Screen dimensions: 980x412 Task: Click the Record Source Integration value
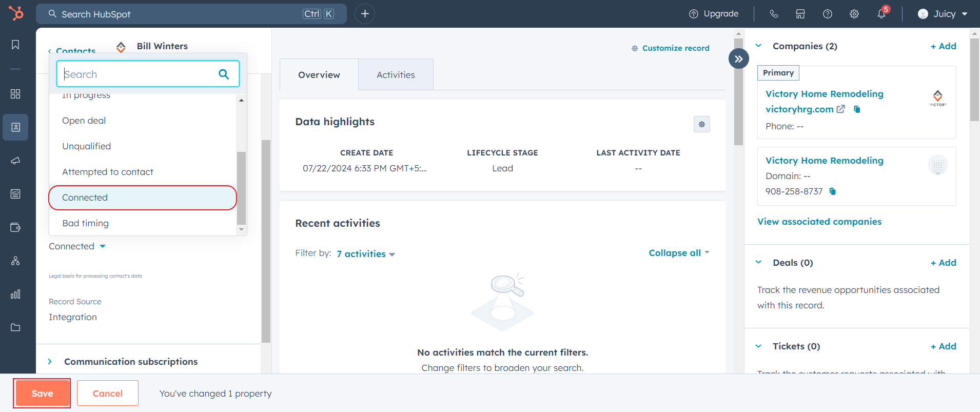(73, 317)
